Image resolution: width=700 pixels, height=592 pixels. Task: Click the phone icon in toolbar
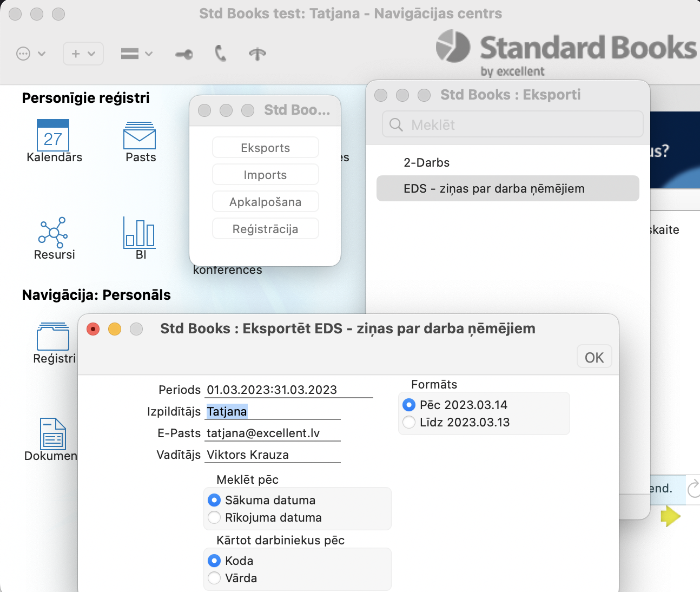[220, 54]
